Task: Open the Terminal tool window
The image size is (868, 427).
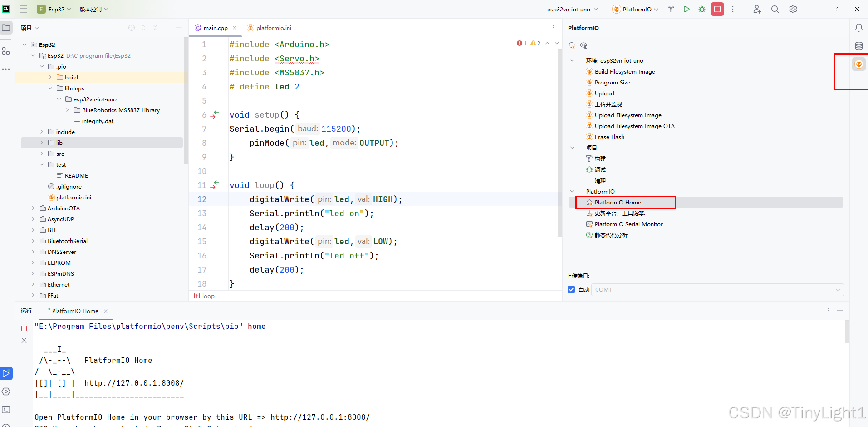Action: pyautogui.click(x=6, y=410)
